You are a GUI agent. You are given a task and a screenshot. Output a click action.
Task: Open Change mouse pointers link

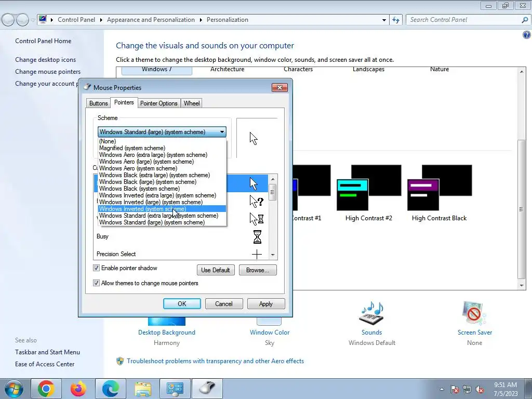click(x=48, y=72)
